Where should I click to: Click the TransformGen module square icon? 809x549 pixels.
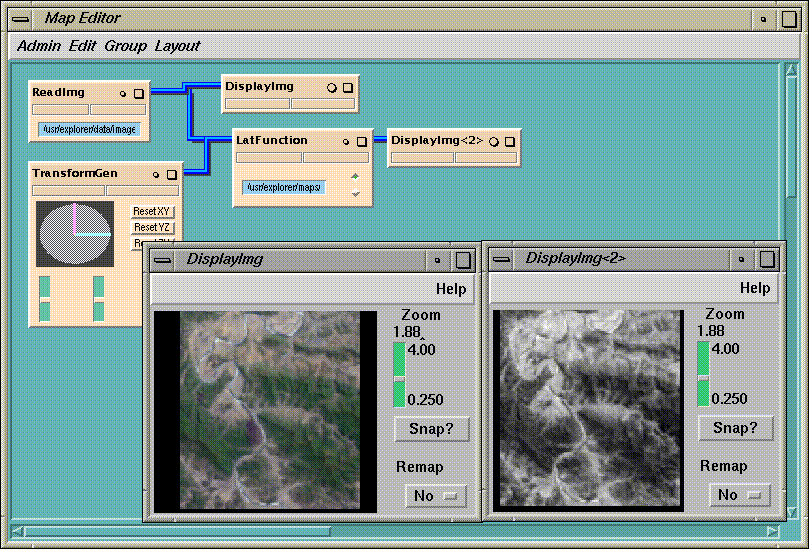[172, 175]
